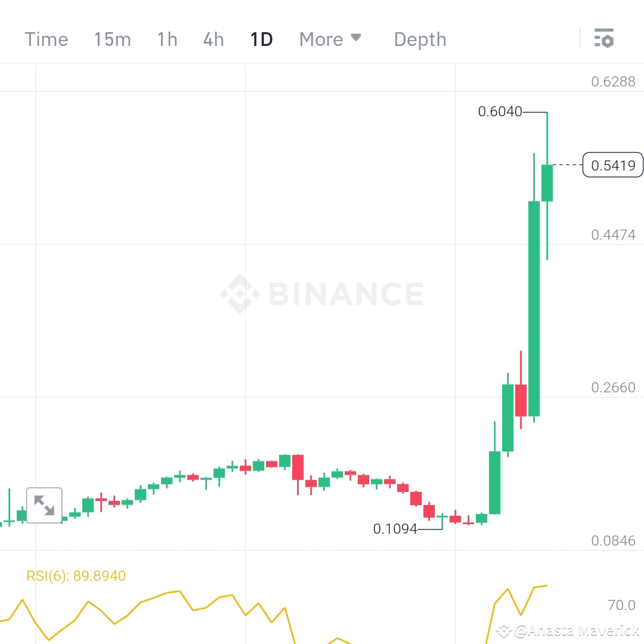Screen dimensions: 644x644
Task: Click the 0.6040 high price annotation
Action: point(500,111)
